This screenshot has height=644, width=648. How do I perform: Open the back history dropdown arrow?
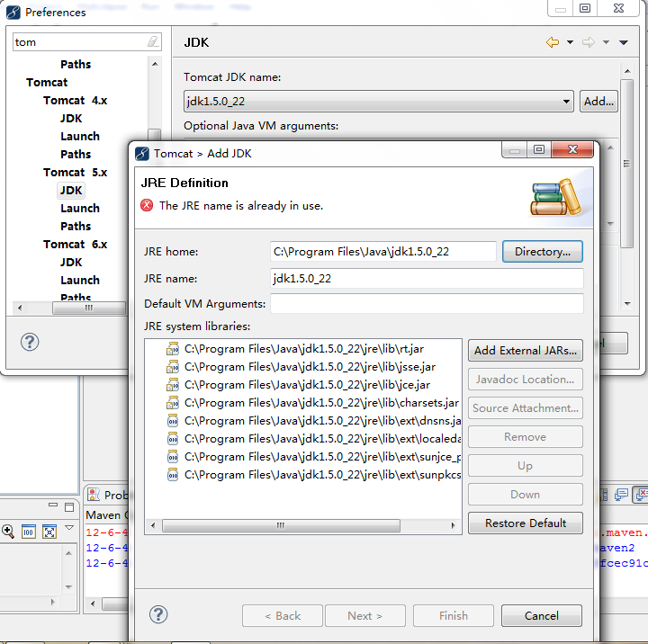click(x=570, y=42)
